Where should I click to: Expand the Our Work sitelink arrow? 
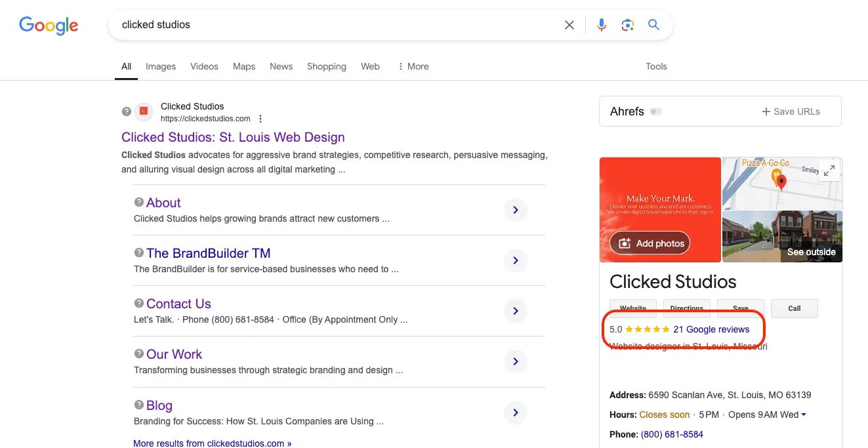click(x=516, y=361)
